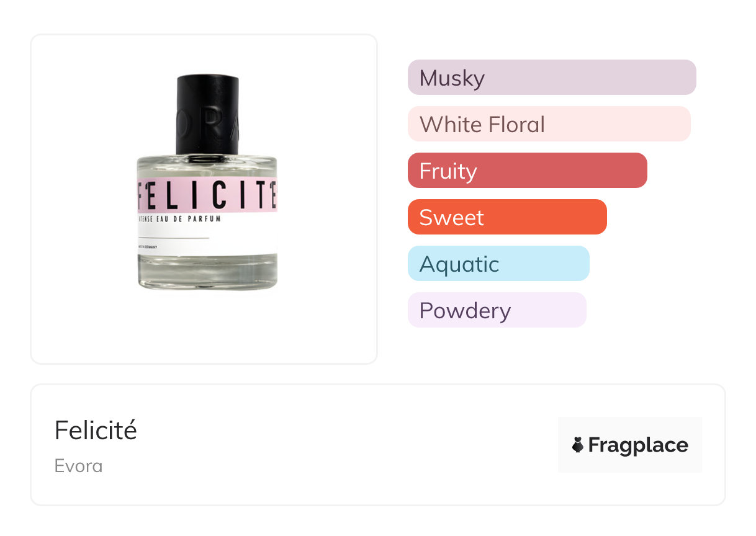Image resolution: width=756 pixels, height=536 pixels.
Task: Click the fragrance info card at bottom
Action: pos(378,445)
